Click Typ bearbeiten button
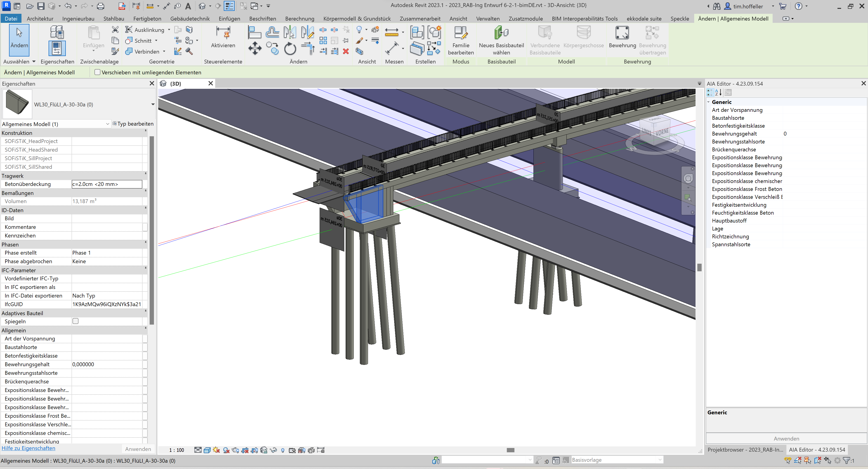The width and height of the screenshot is (868, 469). [x=133, y=124]
